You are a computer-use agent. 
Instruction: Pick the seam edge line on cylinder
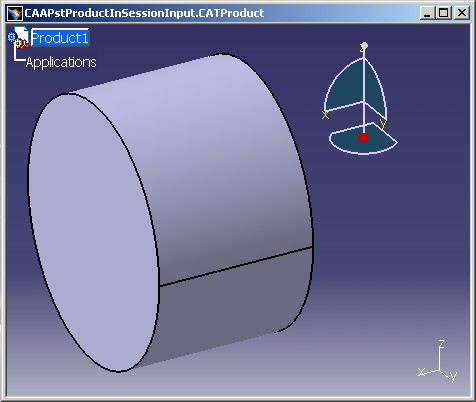236,266
